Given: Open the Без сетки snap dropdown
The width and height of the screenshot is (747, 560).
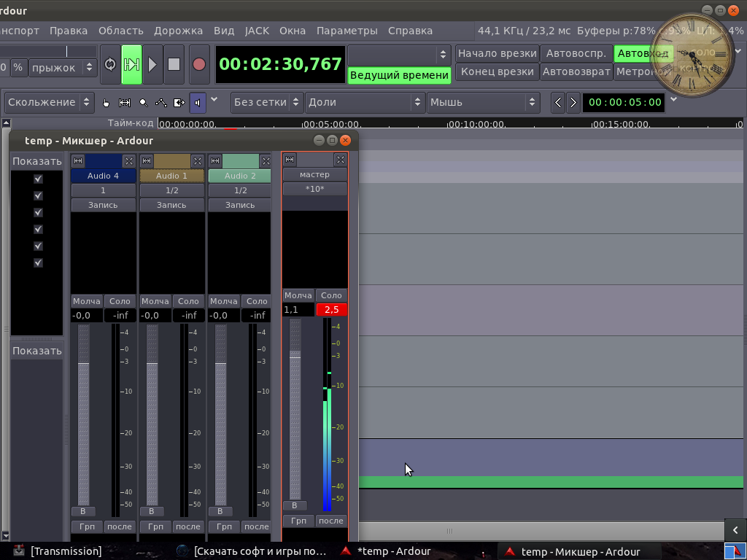Looking at the screenshot, I should tap(266, 102).
